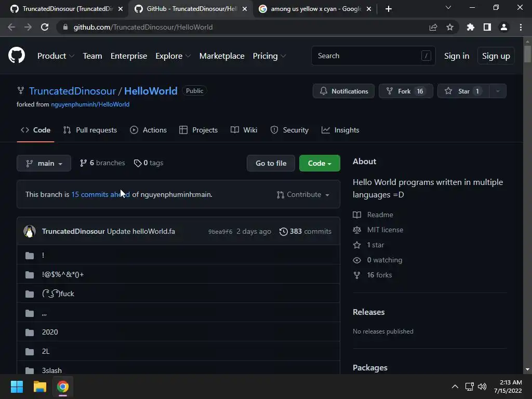Select the Code repository tab
Viewport: 532px width, 399px height.
click(36, 130)
